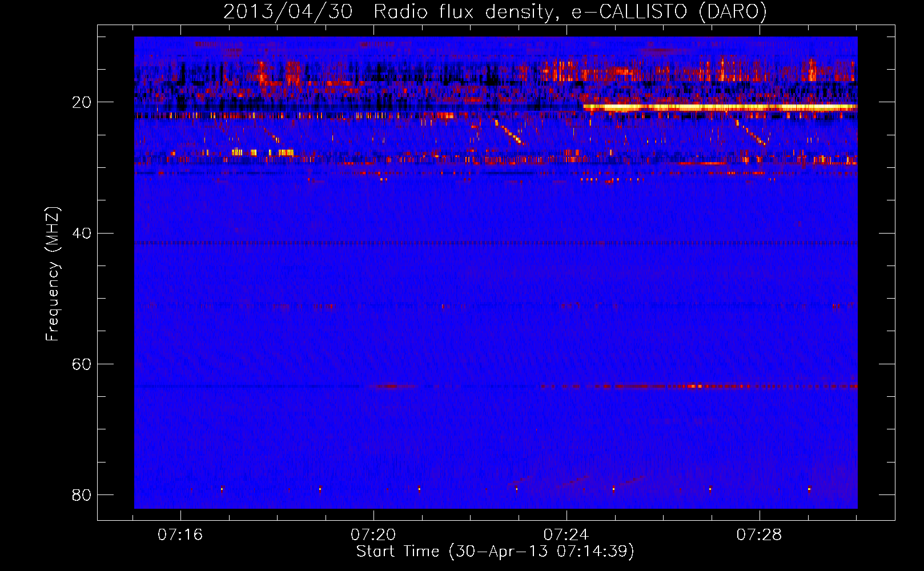This screenshot has width=924, height=571.
Task: Click the dotted horizontal line near 41 MHz
Action: [496, 243]
